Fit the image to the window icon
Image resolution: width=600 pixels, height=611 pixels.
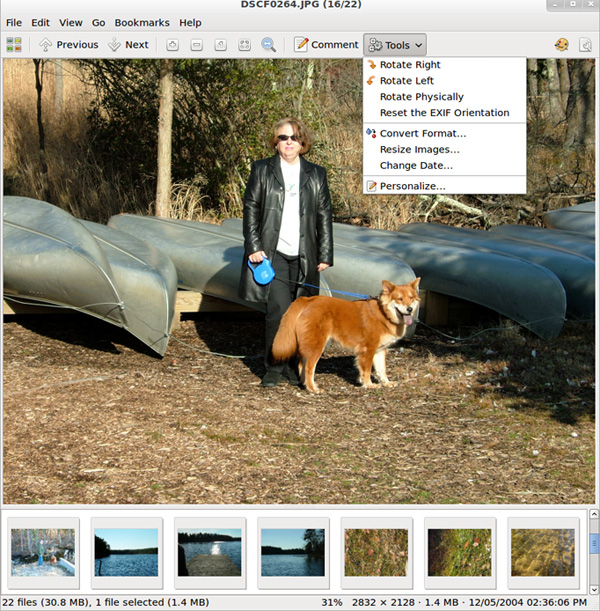(x=244, y=45)
